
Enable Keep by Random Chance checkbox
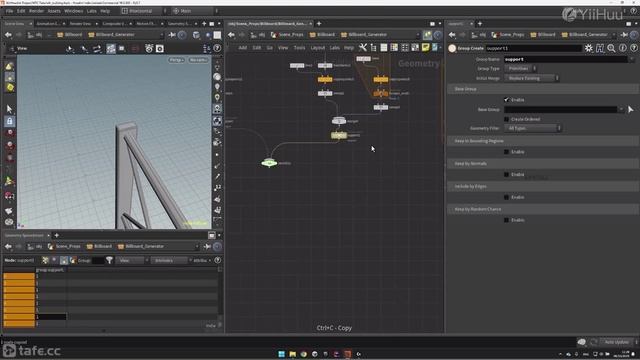point(507,220)
